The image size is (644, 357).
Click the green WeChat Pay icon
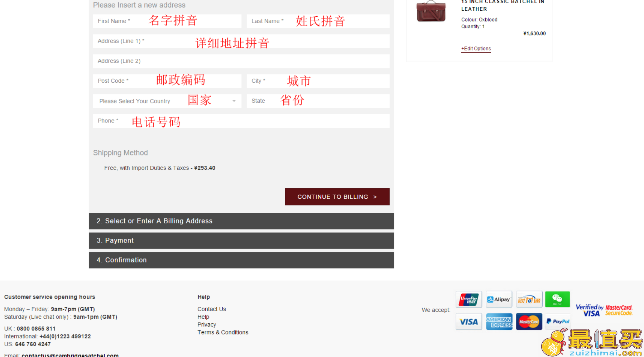[x=557, y=299]
